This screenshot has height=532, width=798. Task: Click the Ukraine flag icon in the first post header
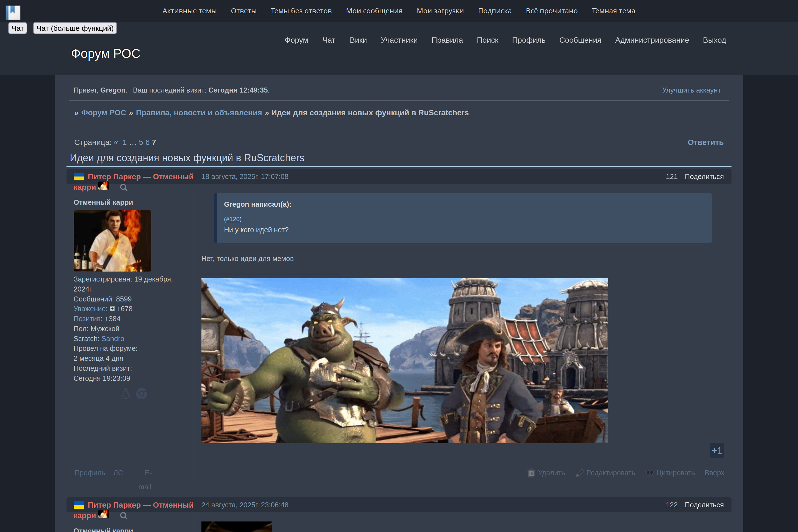click(79, 177)
